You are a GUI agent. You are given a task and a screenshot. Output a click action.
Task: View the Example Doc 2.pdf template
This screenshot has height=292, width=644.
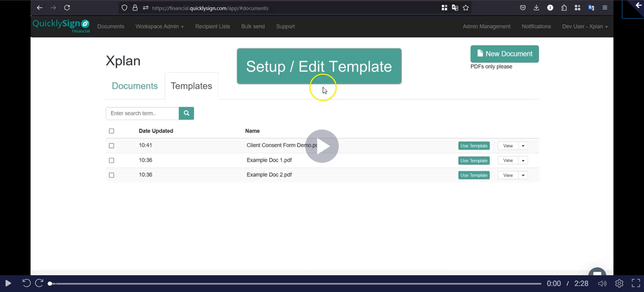(x=508, y=175)
